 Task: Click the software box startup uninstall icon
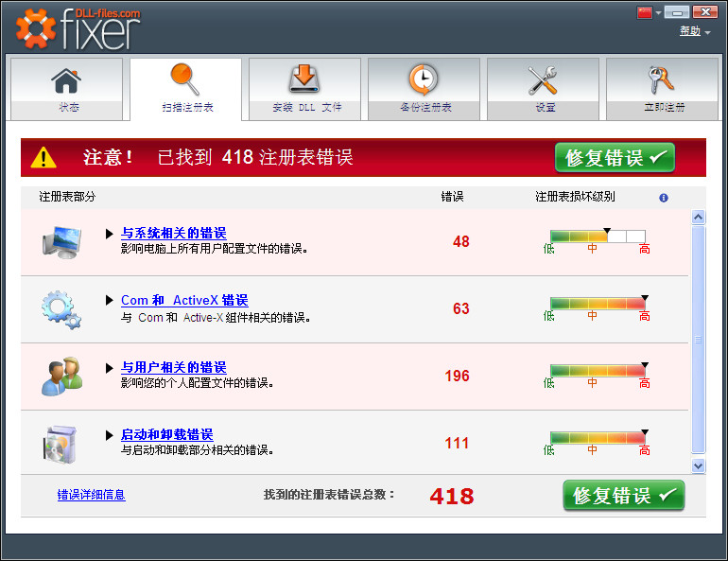[61, 445]
